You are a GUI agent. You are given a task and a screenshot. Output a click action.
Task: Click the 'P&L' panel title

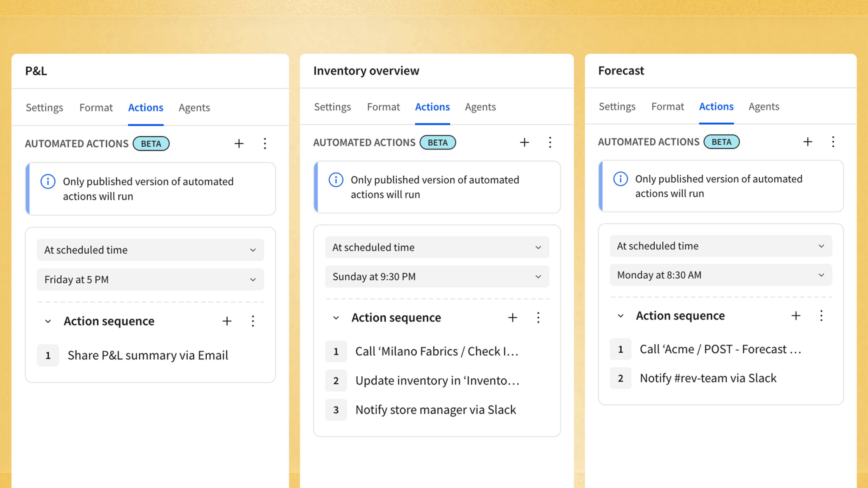tap(36, 71)
